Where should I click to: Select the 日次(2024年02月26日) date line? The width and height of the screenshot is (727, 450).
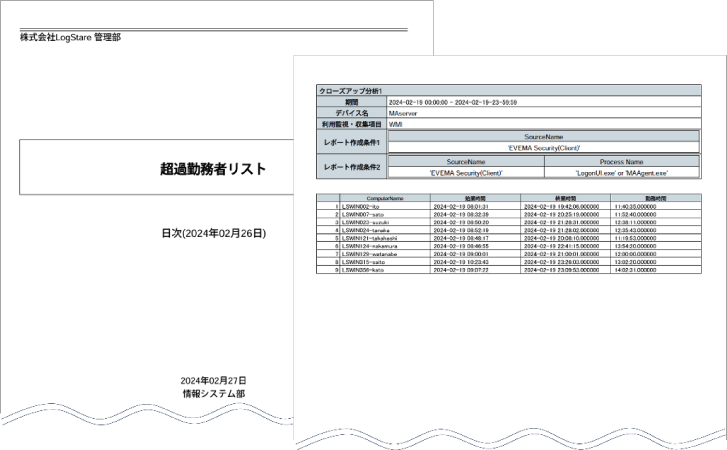[x=213, y=234]
